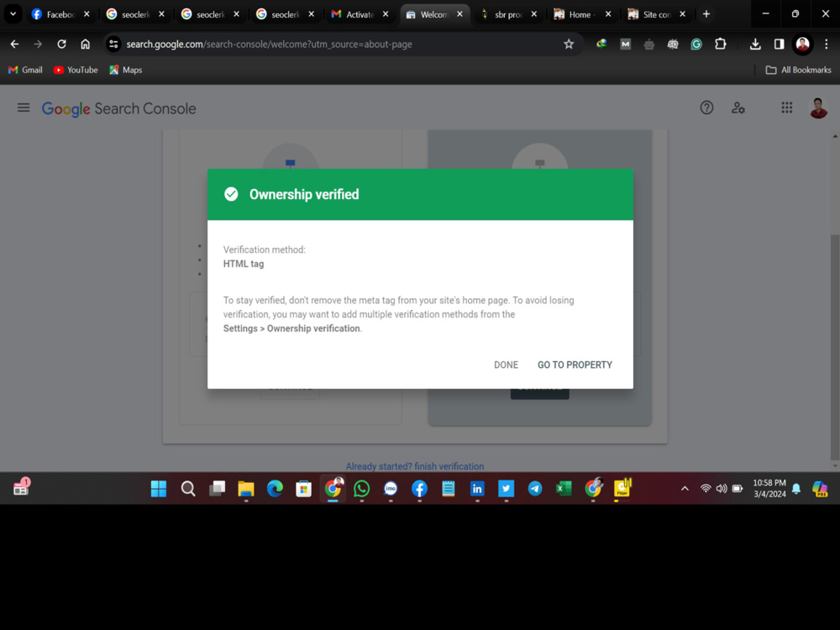Viewport: 840px width, 630px height.
Task: Open Excel from the taskbar
Action: 564,489
